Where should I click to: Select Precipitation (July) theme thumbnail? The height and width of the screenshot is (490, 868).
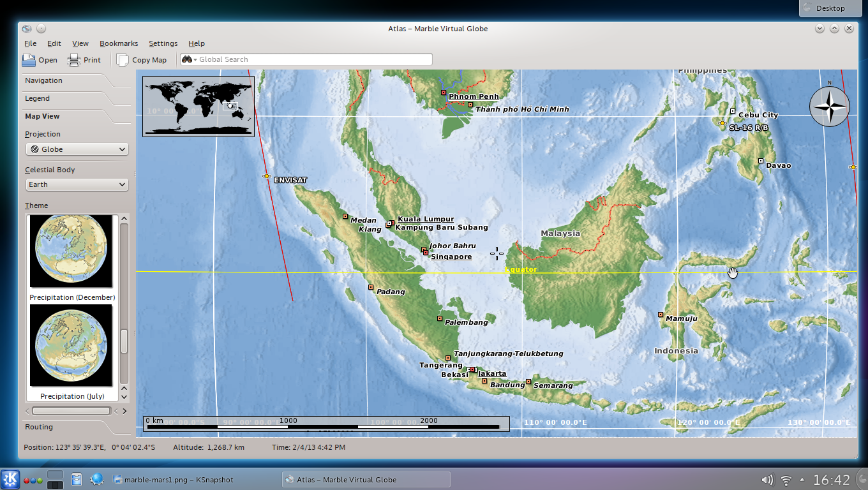pos(71,346)
